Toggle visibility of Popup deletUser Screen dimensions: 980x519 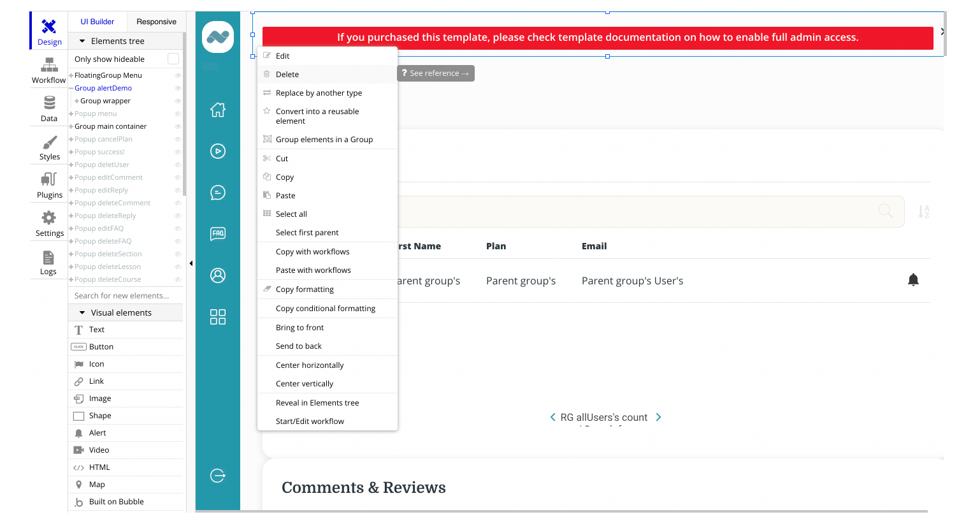178,164
